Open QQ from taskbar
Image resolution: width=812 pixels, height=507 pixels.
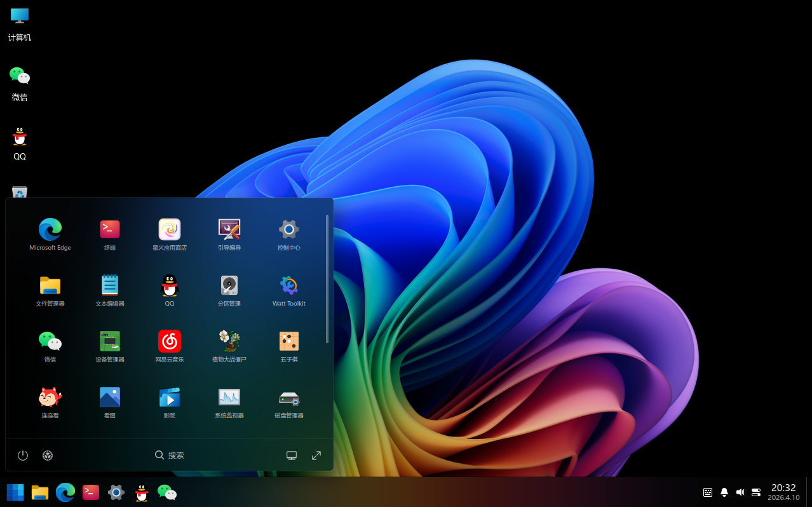[x=142, y=492]
